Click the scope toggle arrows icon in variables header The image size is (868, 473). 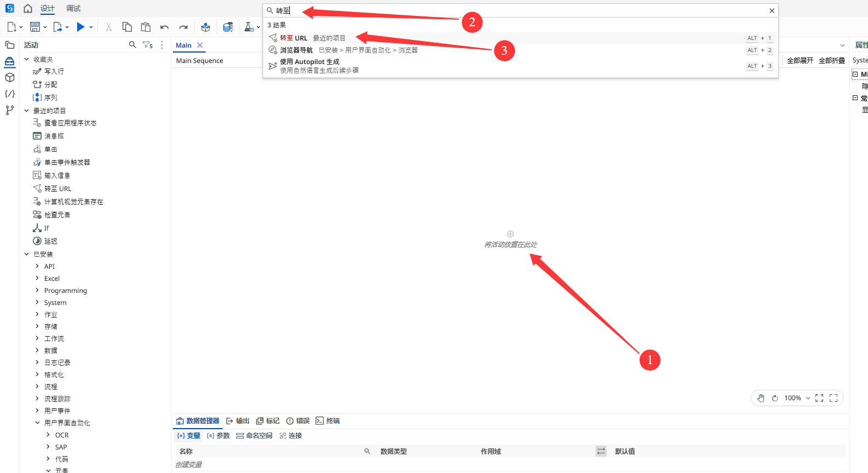tap(601, 451)
